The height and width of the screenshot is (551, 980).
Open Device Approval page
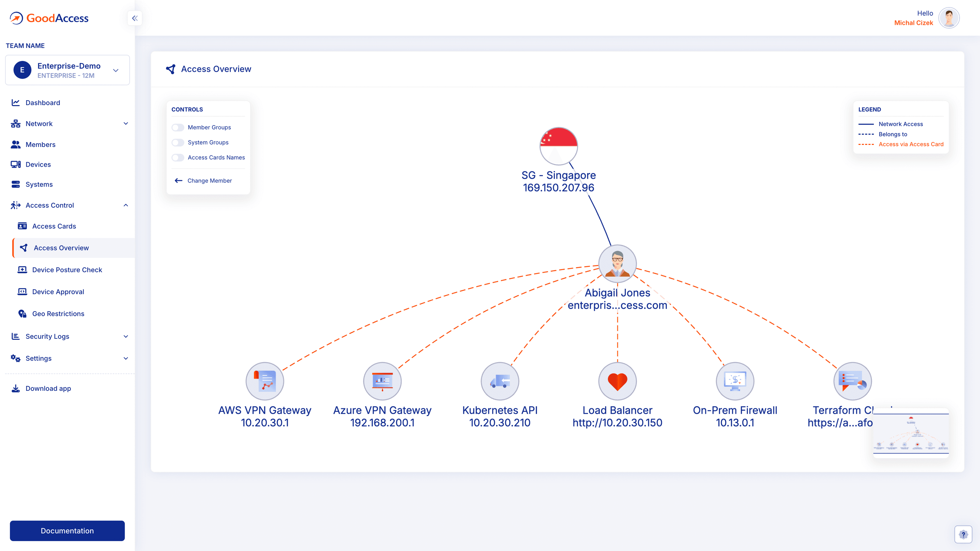click(x=58, y=292)
